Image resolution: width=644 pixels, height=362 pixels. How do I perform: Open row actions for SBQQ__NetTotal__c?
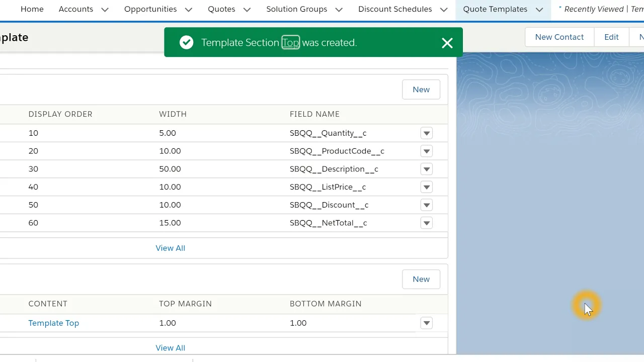click(x=427, y=223)
